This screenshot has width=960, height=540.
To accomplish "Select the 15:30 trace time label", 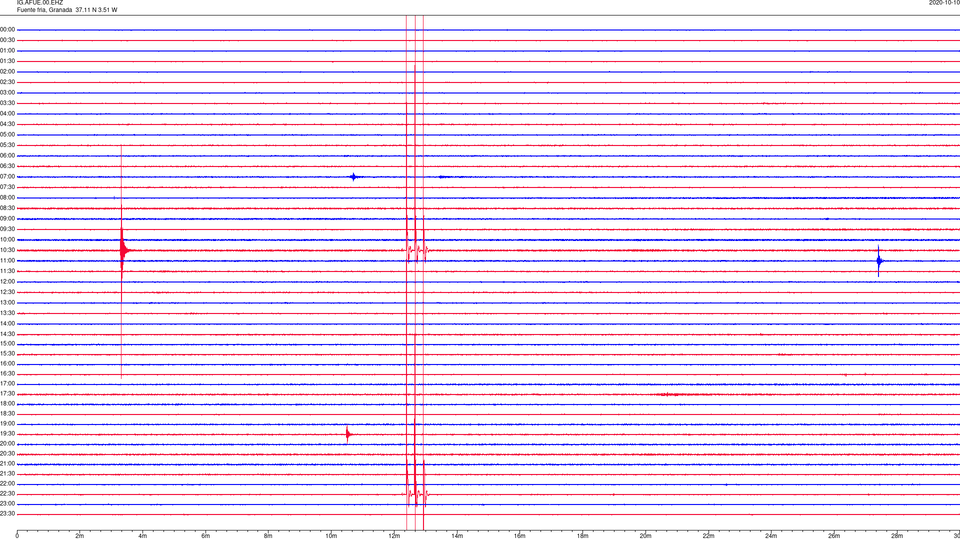I will 8,354.
